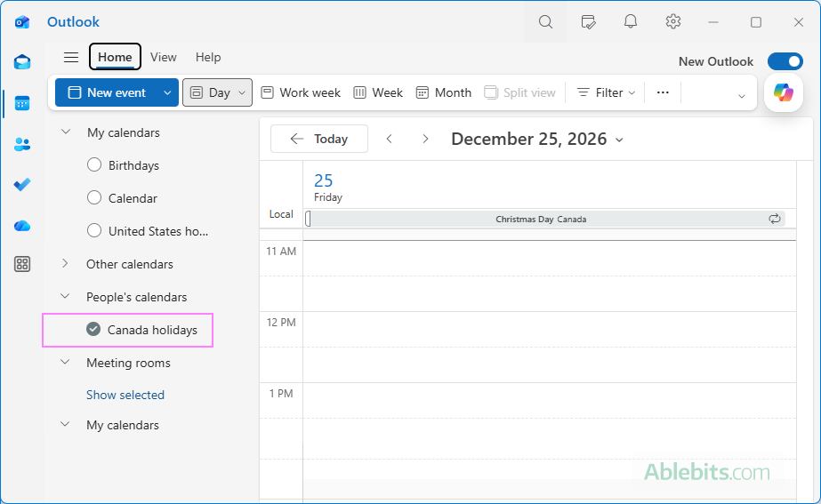Open the Day view dropdown arrow
The width and height of the screenshot is (821, 504).
click(242, 92)
